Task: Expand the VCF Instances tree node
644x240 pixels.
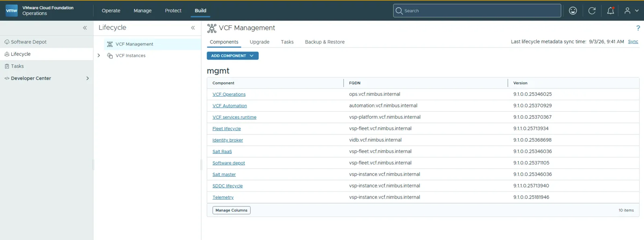Action: (99, 56)
